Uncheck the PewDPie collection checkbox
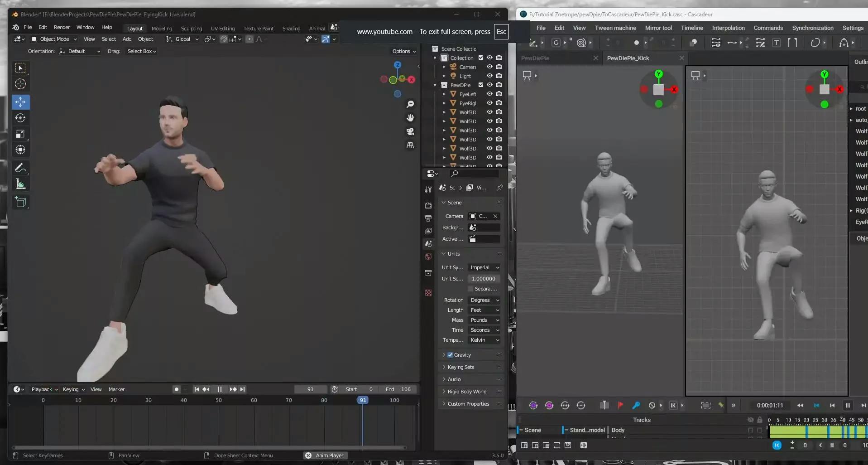Screen dimensions: 868x465 [x=481, y=85]
